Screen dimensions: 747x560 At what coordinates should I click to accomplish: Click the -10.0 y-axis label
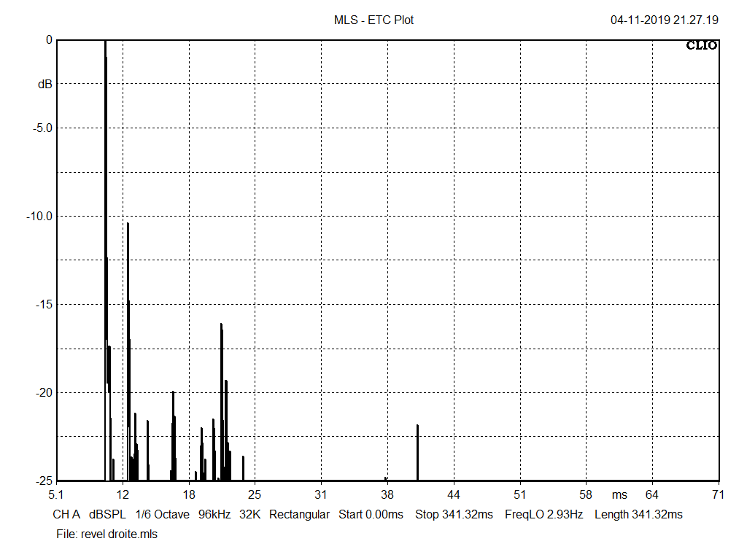[x=39, y=216]
